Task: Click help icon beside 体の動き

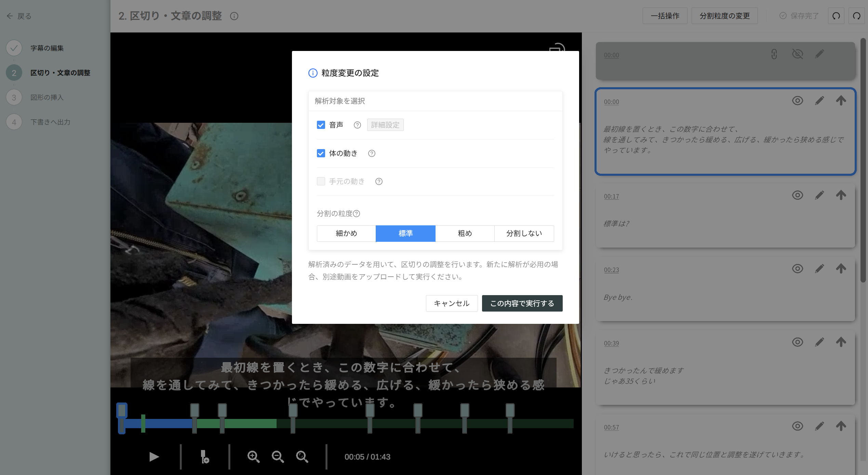Action: [372, 154]
